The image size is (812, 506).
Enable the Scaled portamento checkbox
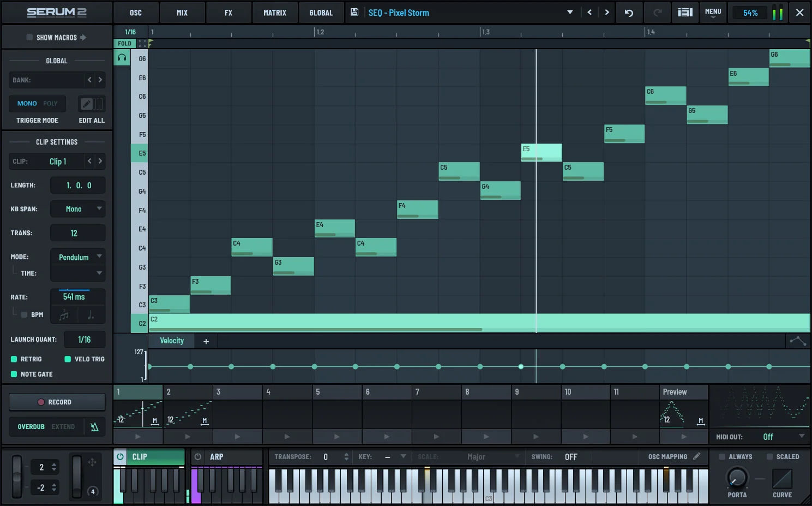[770, 457]
